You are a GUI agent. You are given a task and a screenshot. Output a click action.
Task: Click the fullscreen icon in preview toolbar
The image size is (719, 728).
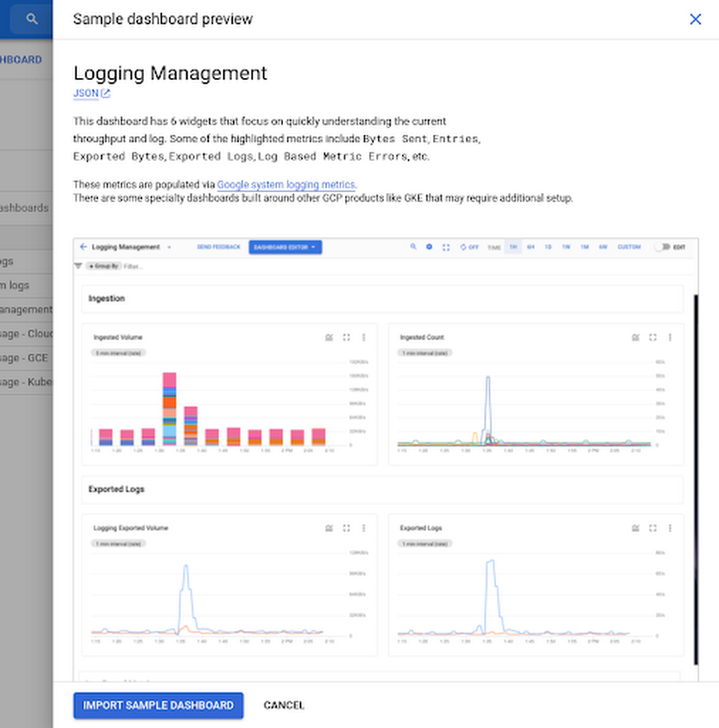446,248
